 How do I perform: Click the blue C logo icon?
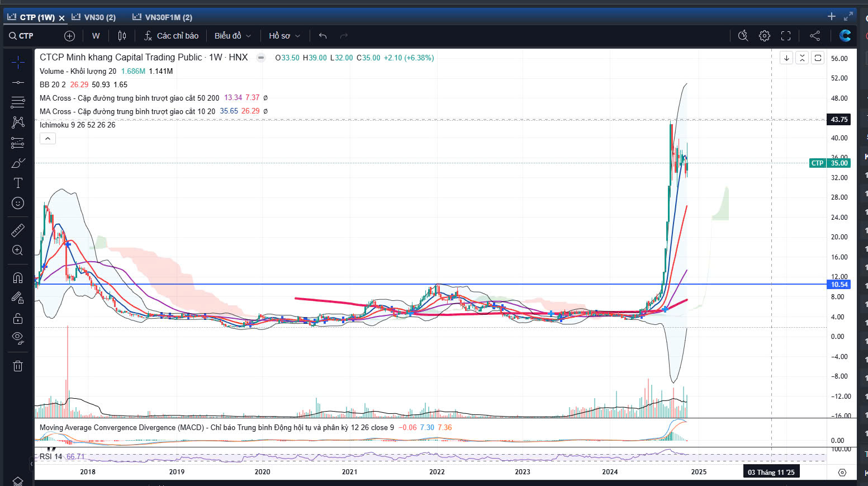coord(845,36)
